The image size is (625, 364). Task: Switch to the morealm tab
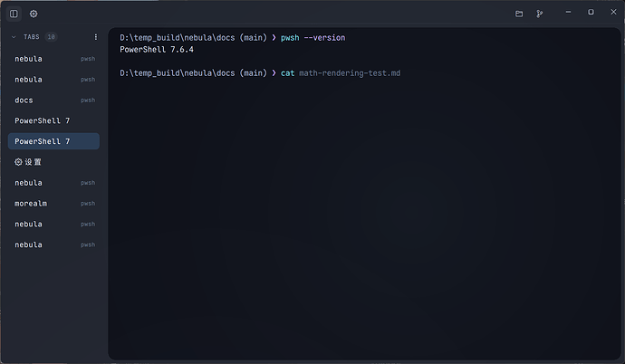pyautogui.click(x=53, y=204)
